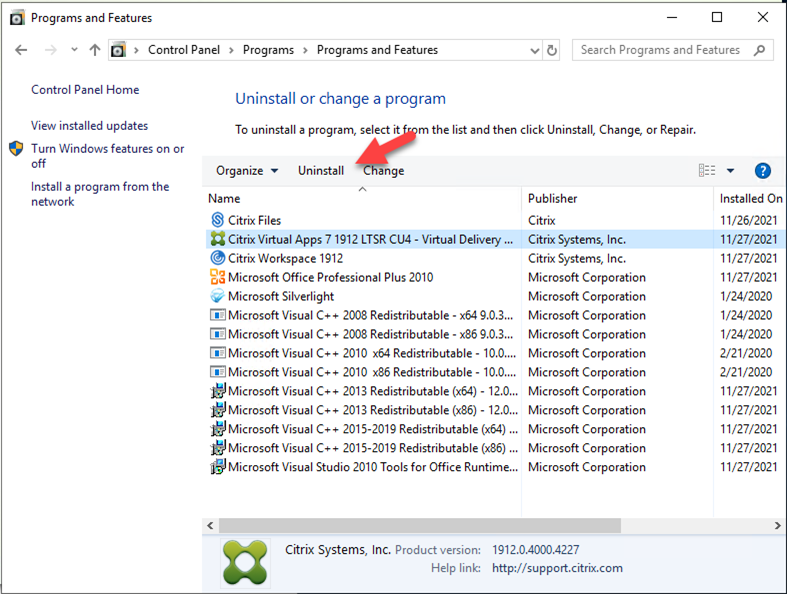Click the http://support.citrix.com help link

(557, 568)
